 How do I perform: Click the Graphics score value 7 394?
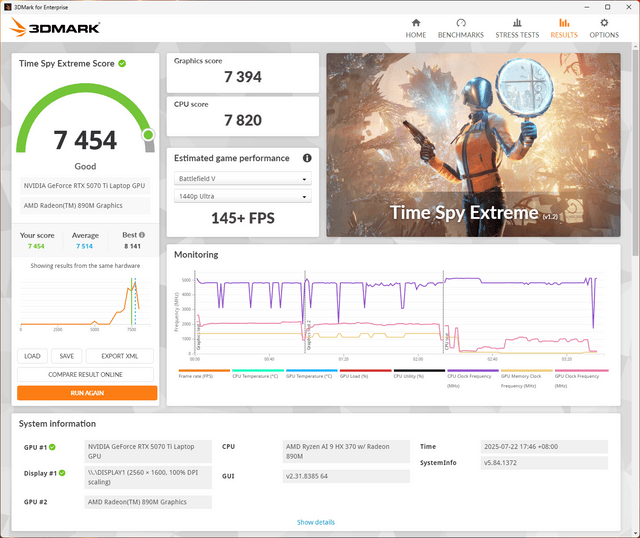click(x=243, y=77)
